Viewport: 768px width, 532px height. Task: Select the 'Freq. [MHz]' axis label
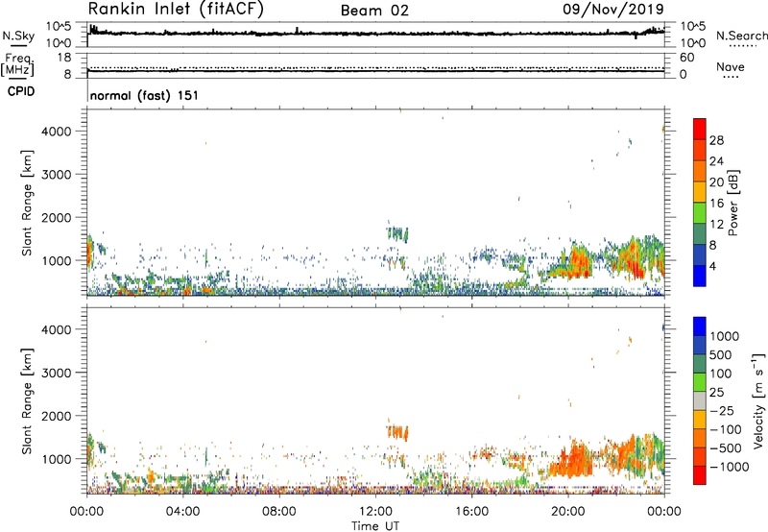(18, 65)
